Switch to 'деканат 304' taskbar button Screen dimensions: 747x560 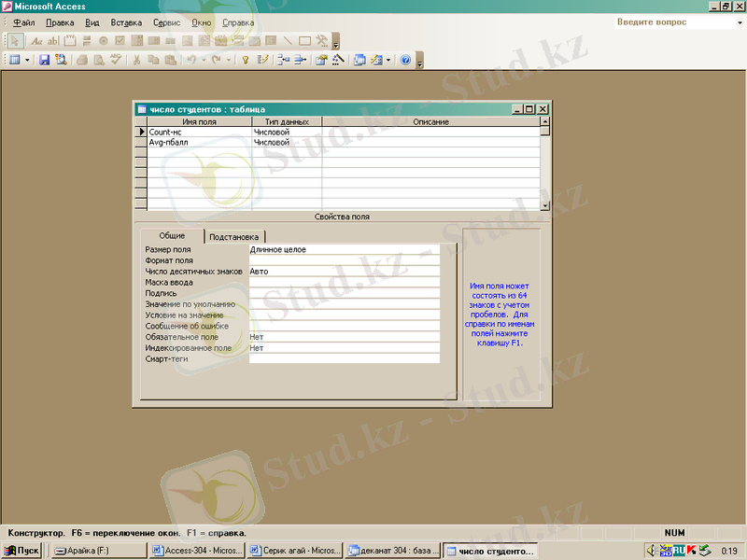point(392,551)
